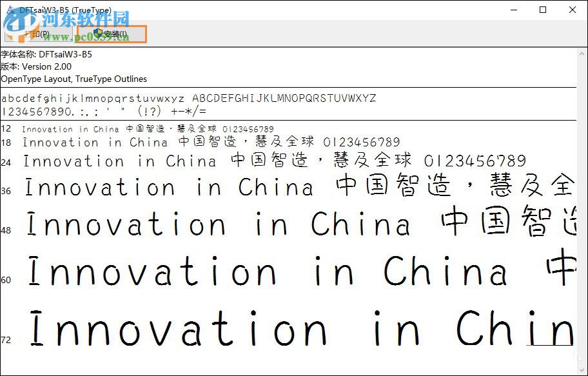
Task: Close the DFTsaiW3-B5 font viewer
Action: 572,10
